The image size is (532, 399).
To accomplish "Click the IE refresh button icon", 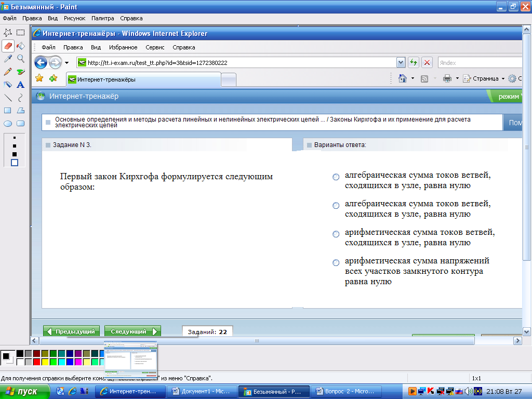I will 413,62.
